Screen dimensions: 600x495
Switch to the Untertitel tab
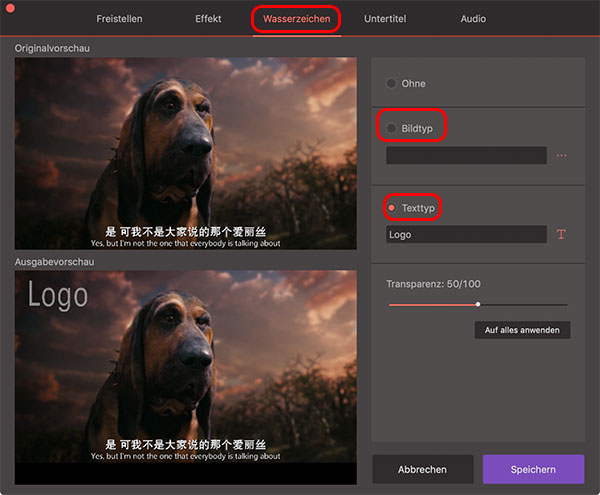tap(385, 19)
